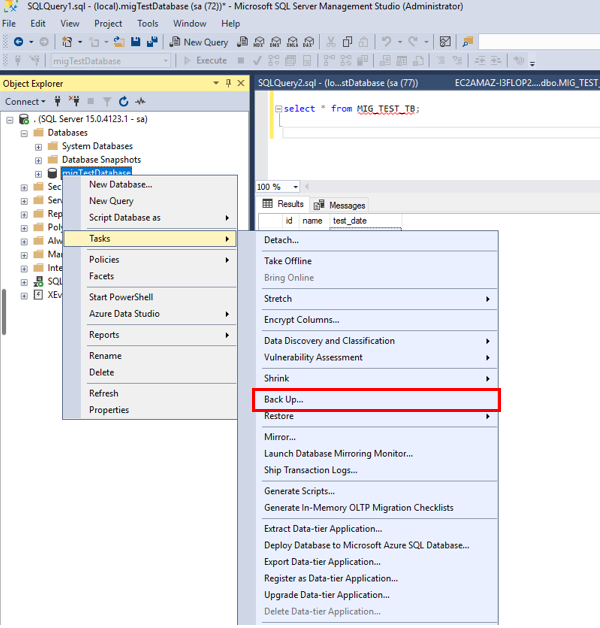Image resolution: width=600 pixels, height=628 pixels.
Task: Click the Save All icon
Action: [x=152, y=42]
